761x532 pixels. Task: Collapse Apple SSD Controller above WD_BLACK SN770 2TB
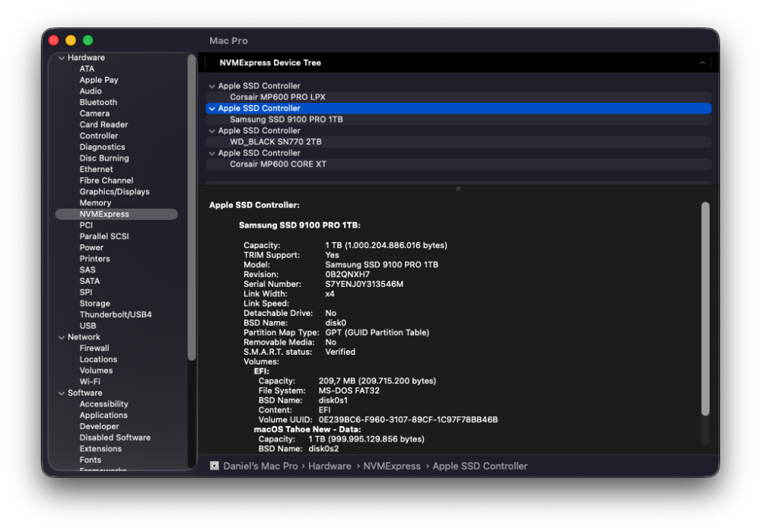click(x=212, y=131)
